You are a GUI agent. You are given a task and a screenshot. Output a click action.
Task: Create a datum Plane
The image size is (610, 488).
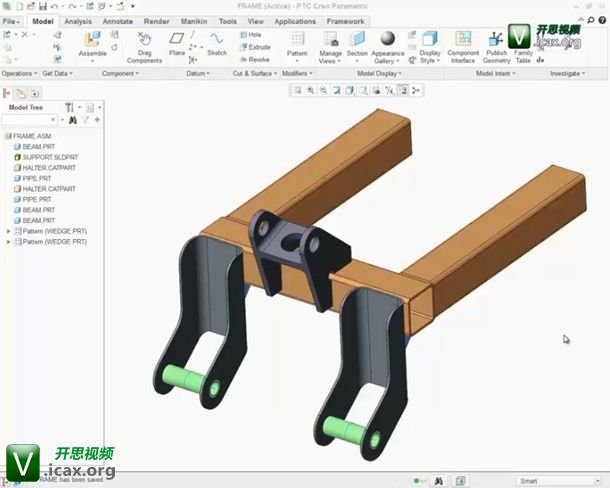click(x=177, y=44)
